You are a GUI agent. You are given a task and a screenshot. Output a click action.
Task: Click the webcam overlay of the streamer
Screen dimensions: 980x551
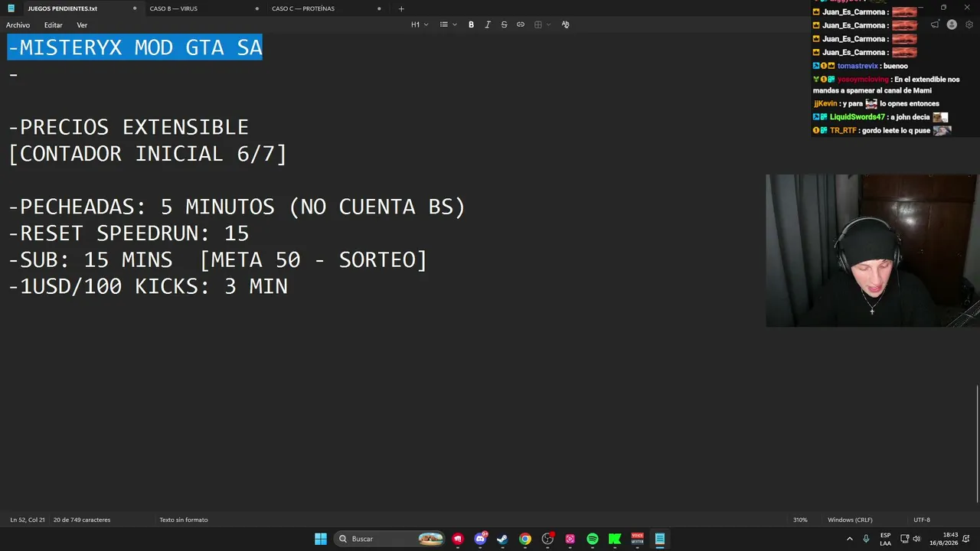[x=873, y=251]
